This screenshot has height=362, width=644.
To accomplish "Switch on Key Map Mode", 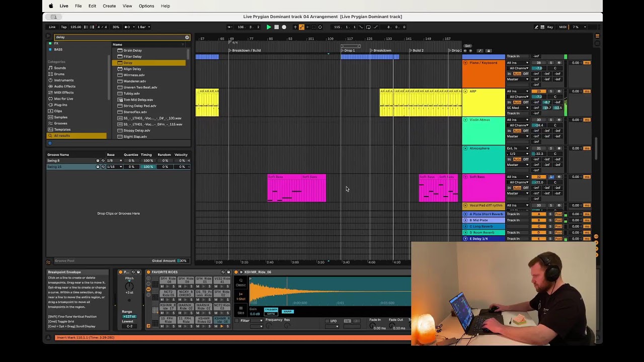I will [x=550, y=27].
